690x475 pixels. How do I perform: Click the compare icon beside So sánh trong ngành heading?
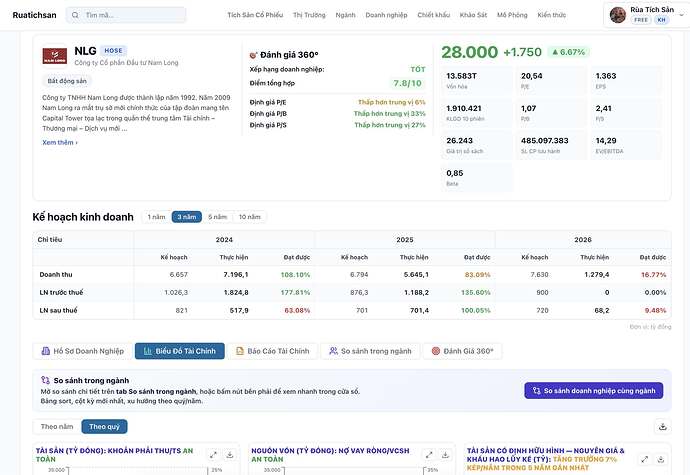(45, 380)
